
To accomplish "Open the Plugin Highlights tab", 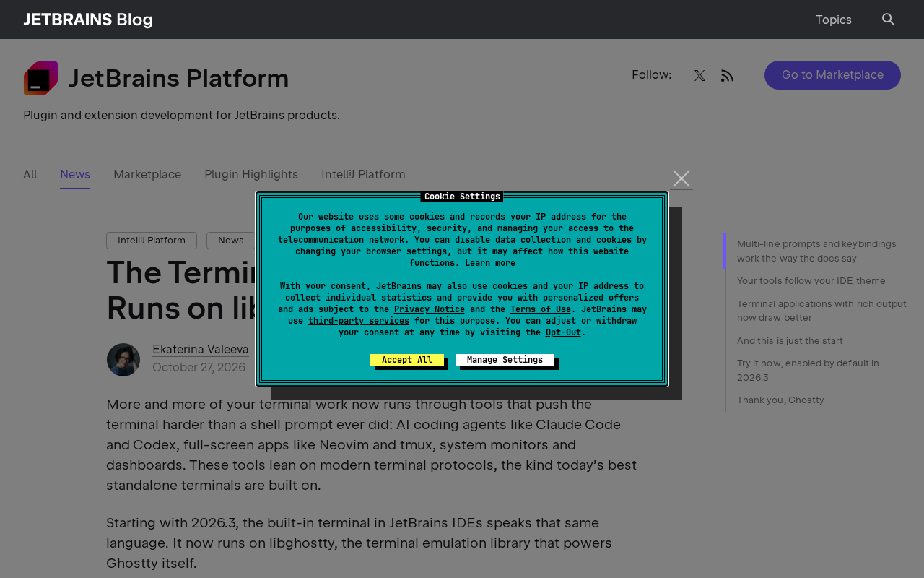I will (251, 174).
